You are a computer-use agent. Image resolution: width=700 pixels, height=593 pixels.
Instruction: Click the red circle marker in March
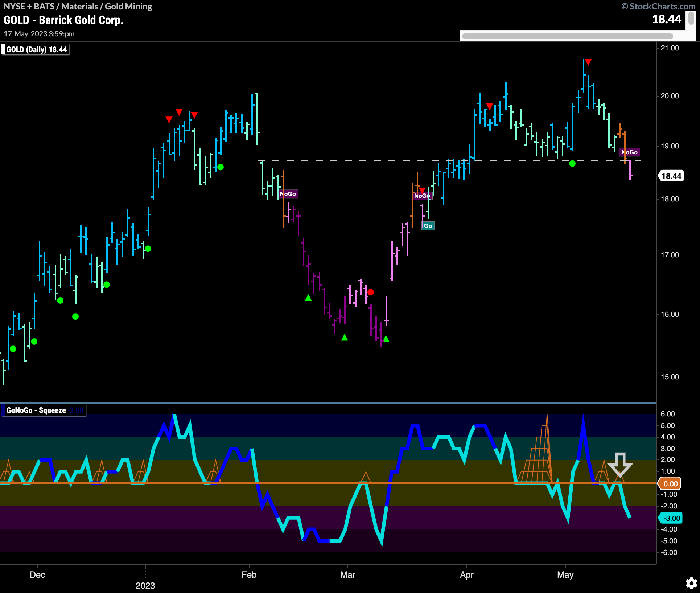coord(370,292)
